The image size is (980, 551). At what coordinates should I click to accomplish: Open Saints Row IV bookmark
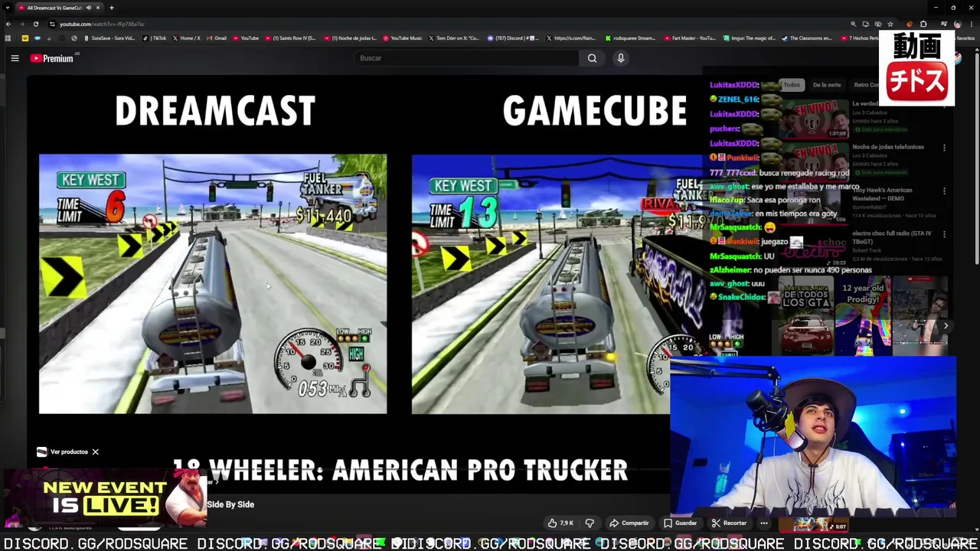click(x=290, y=37)
